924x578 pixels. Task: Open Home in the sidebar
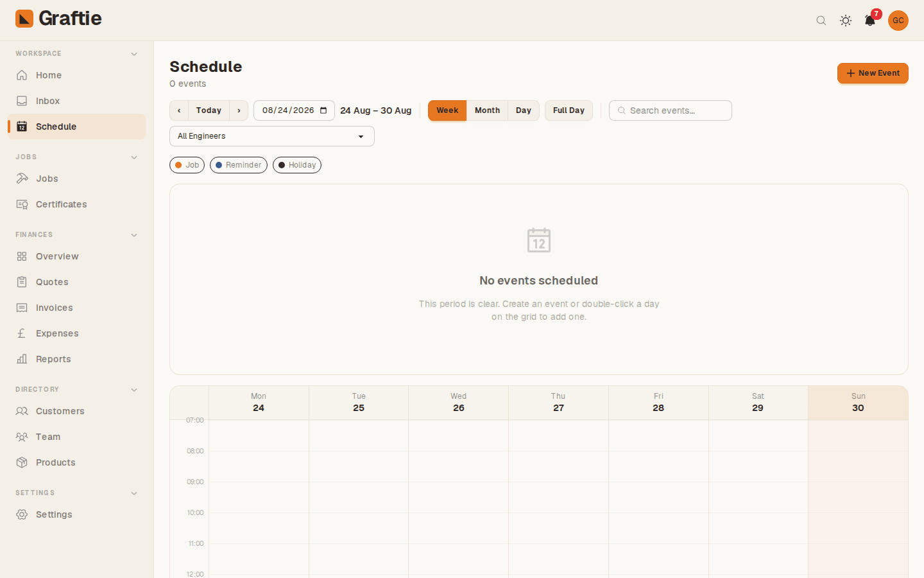click(x=77, y=75)
